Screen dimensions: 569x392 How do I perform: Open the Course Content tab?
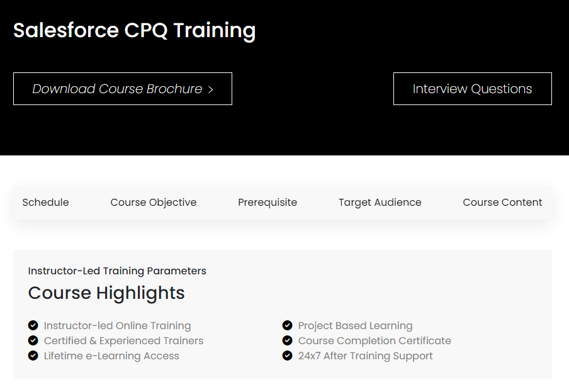coord(502,202)
